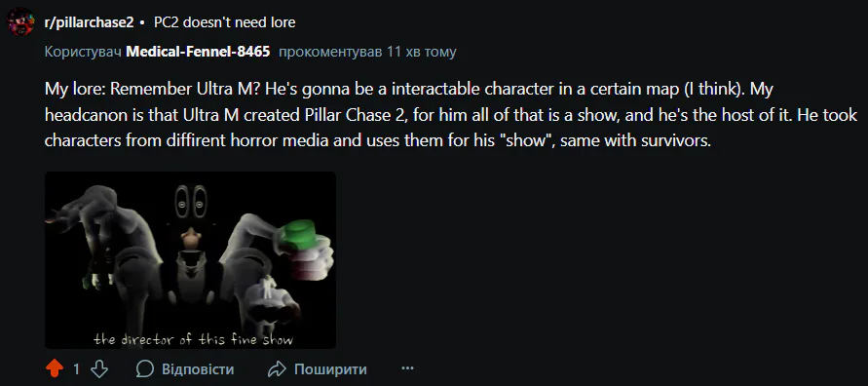Open Medical-Fennel-8465's user profile
Screen dimensions: 868x386
coord(198,52)
